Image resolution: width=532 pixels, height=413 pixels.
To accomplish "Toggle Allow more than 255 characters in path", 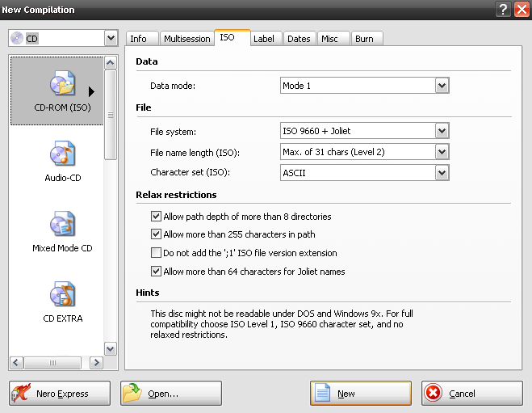I will tap(156, 234).
